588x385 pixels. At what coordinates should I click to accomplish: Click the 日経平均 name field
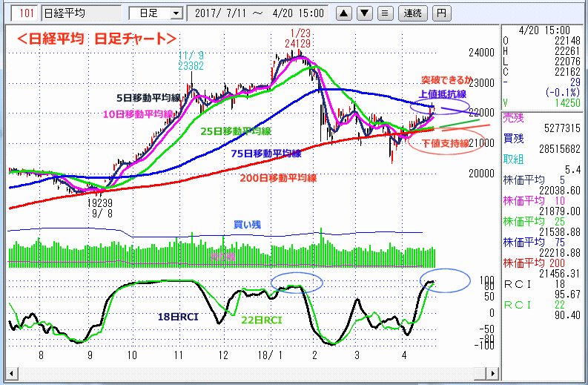tap(81, 13)
